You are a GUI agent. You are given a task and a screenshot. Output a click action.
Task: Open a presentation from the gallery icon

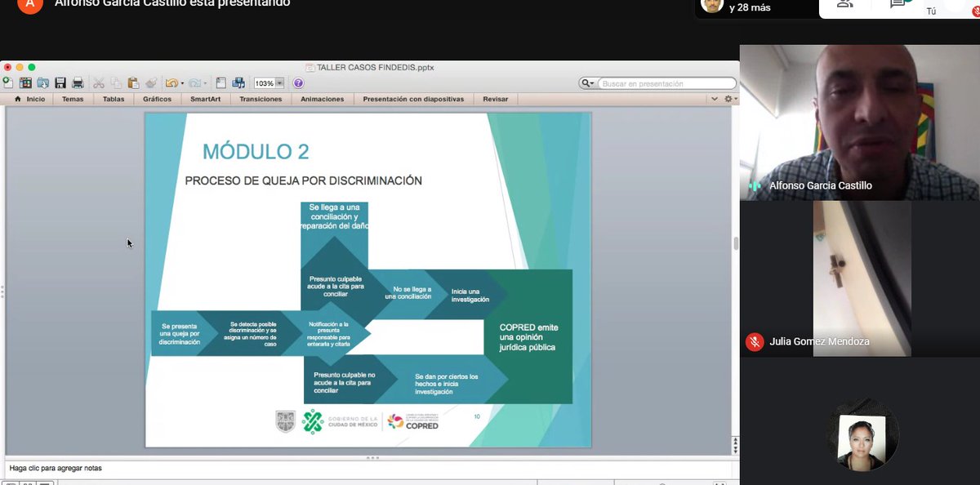pos(24,82)
